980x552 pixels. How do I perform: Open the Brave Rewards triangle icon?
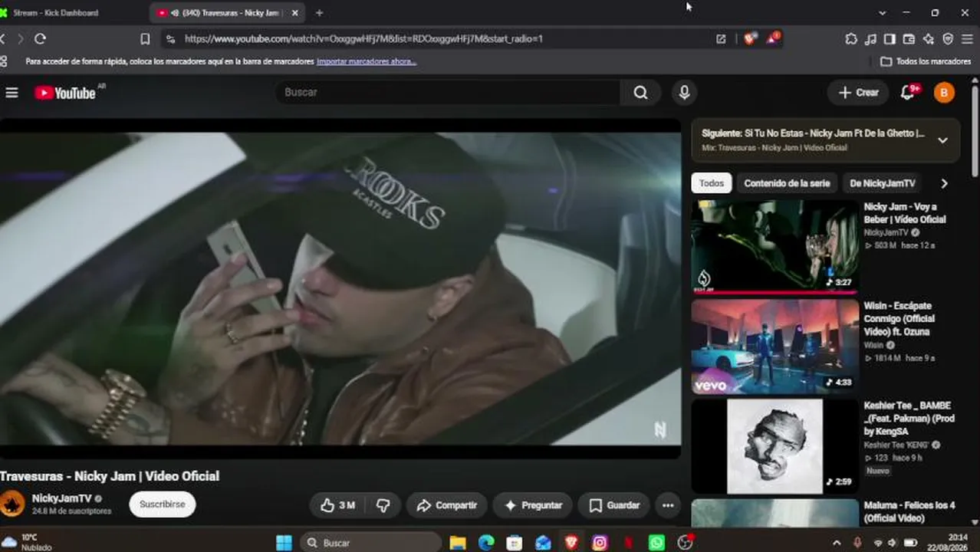(x=773, y=38)
